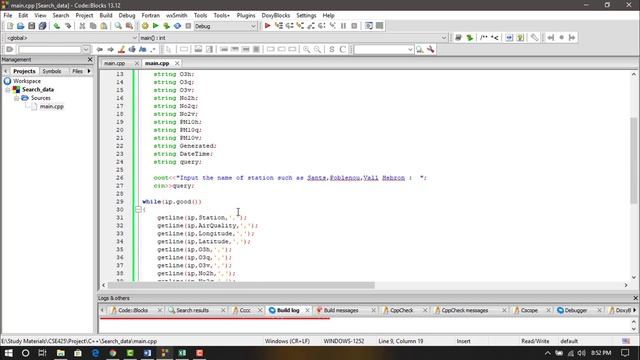Toggle the source highlight S icon

(x=331, y=49)
